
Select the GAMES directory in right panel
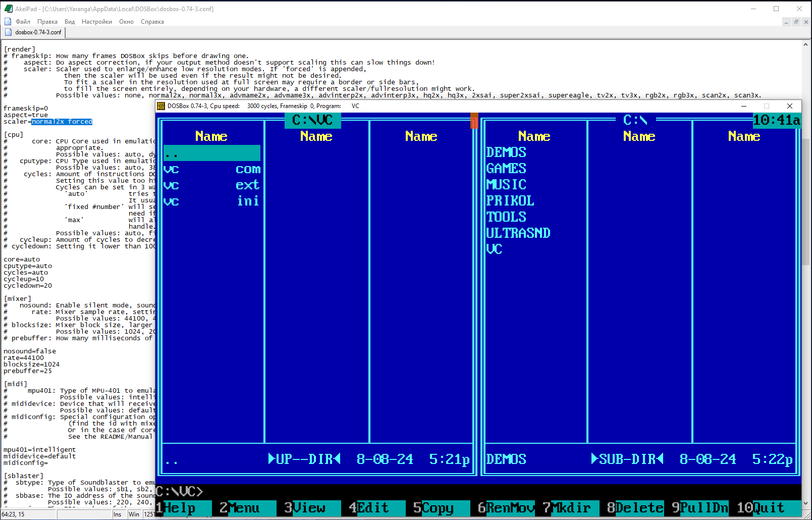[x=506, y=169]
